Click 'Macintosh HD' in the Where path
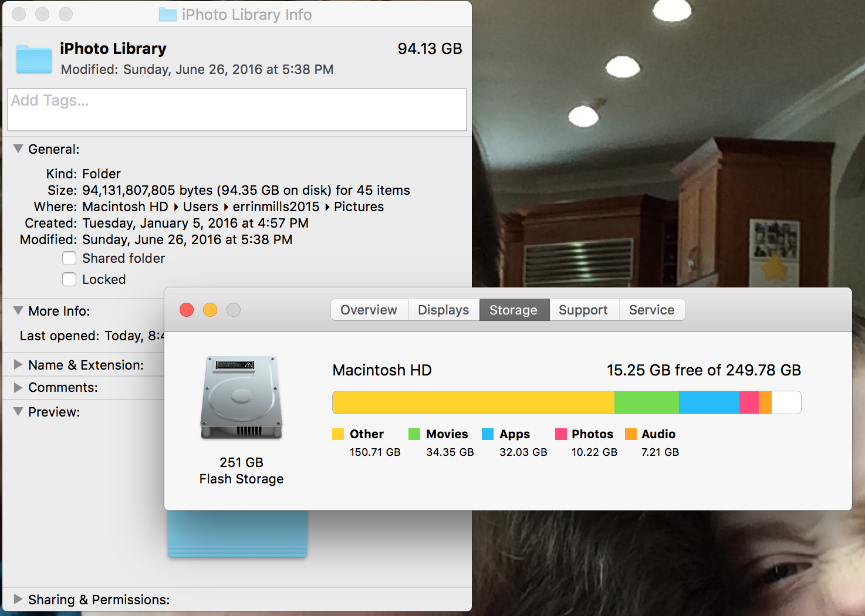This screenshot has width=865, height=616. pos(125,207)
